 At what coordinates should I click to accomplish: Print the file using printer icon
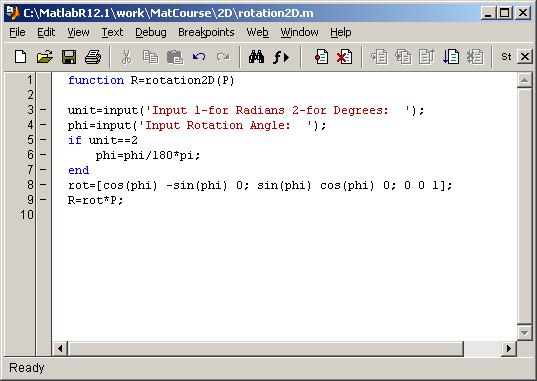pyautogui.click(x=93, y=57)
